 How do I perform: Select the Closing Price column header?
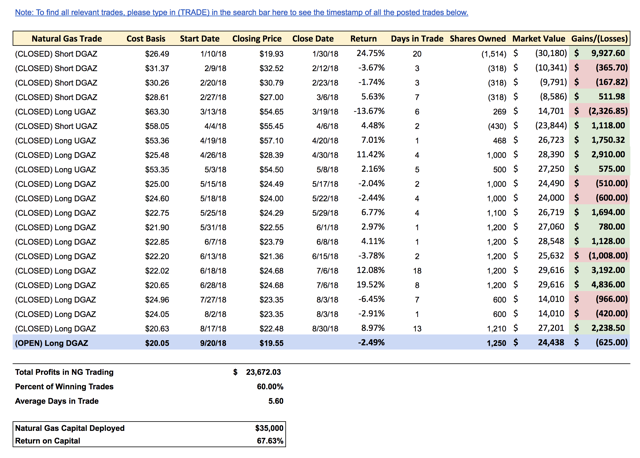point(257,39)
